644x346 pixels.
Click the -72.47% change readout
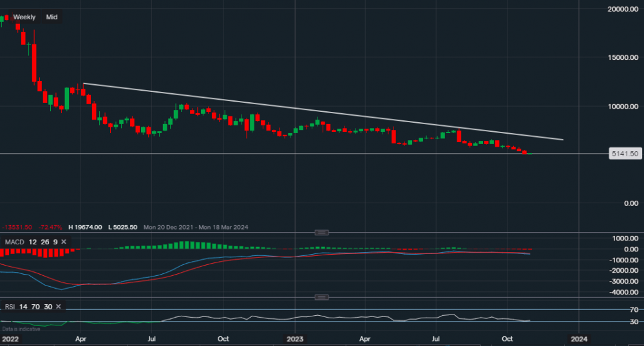pos(51,227)
